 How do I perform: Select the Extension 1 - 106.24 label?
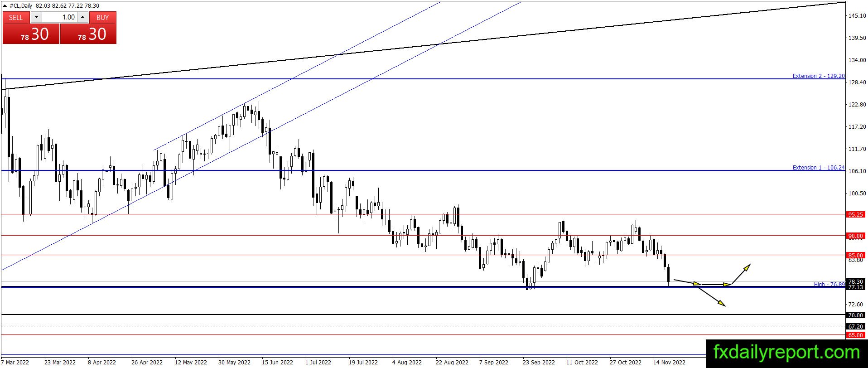click(x=818, y=168)
